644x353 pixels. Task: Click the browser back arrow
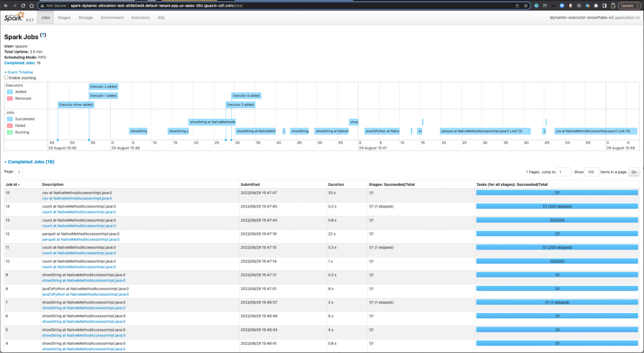click(x=6, y=5)
